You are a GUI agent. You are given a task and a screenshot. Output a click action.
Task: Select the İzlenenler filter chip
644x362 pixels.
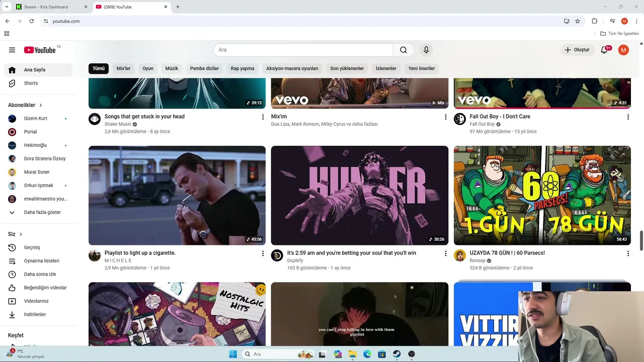point(386,68)
